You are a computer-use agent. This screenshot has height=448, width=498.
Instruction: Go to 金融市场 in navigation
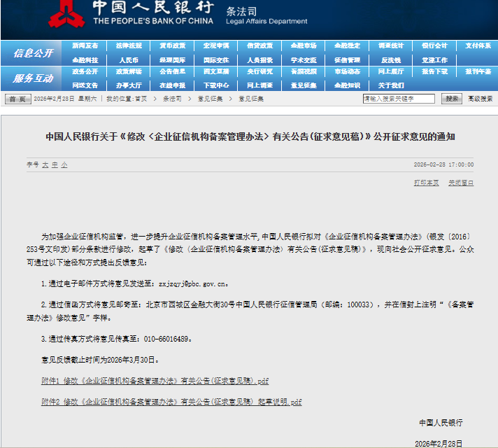(304, 46)
